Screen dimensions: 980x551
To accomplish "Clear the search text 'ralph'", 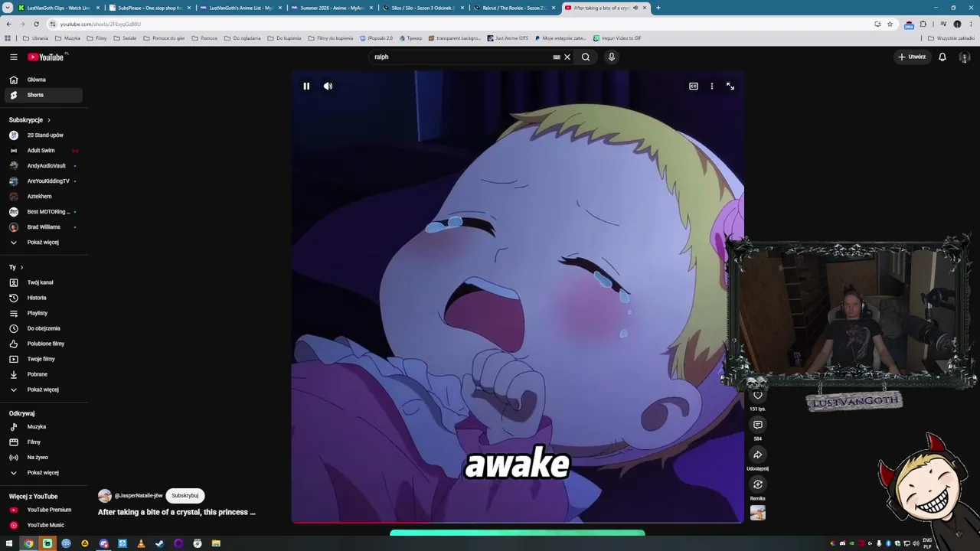I will (x=567, y=57).
